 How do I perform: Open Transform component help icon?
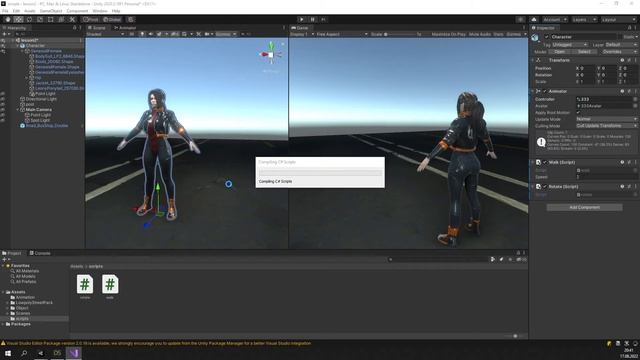tap(622, 60)
